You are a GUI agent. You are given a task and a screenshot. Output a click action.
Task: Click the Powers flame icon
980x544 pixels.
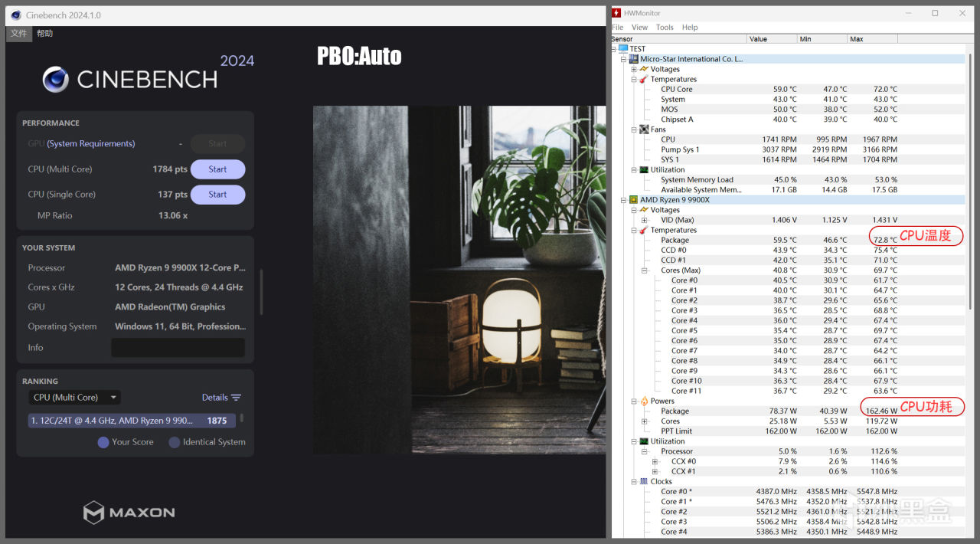(x=644, y=401)
